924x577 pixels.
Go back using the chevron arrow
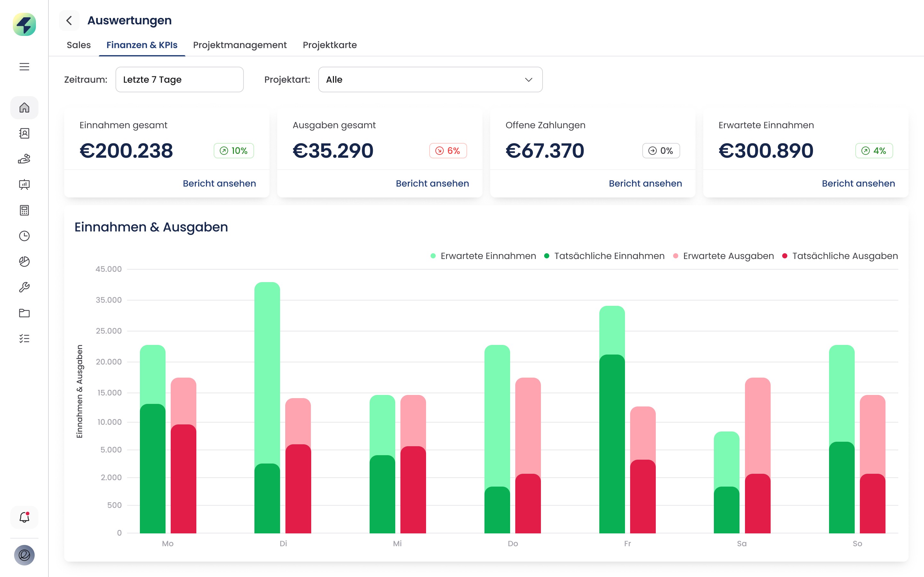tap(69, 20)
